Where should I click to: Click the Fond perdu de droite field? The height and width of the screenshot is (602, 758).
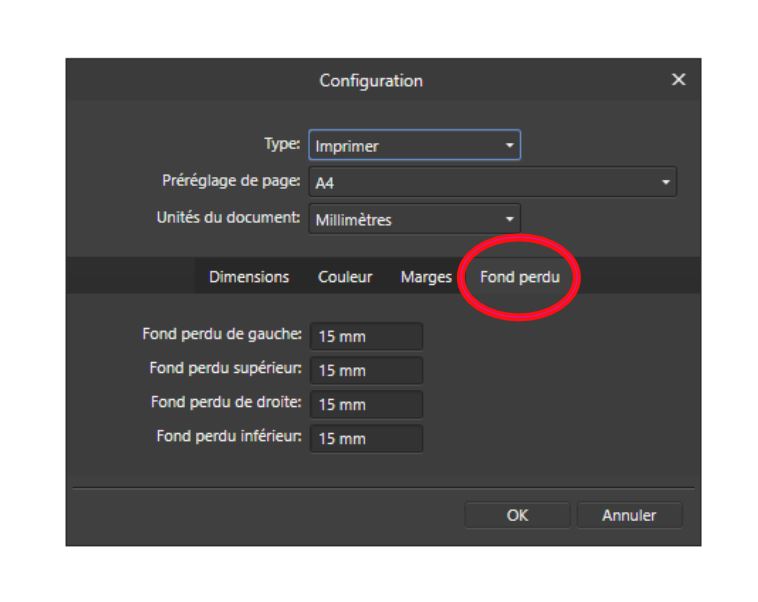[366, 404]
